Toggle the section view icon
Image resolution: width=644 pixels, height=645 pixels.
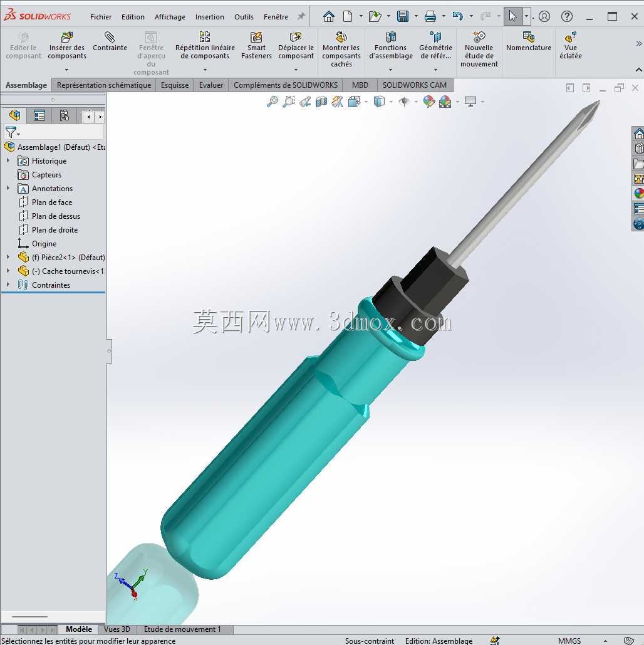321,102
